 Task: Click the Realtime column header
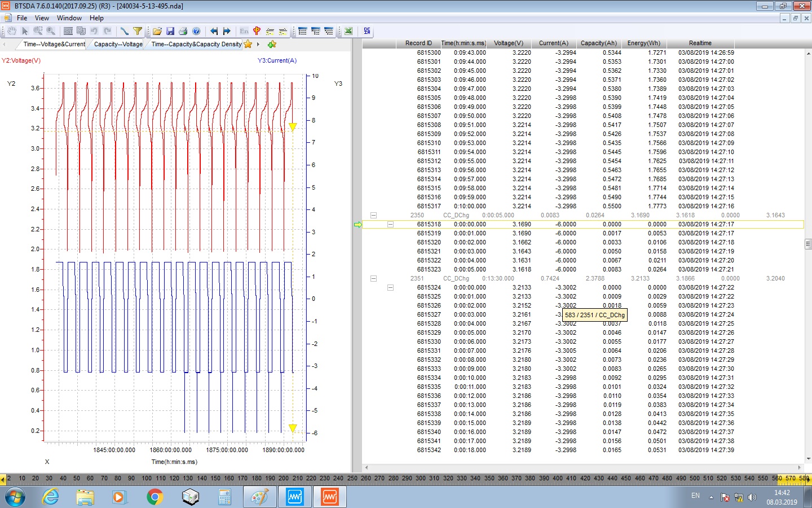700,43
